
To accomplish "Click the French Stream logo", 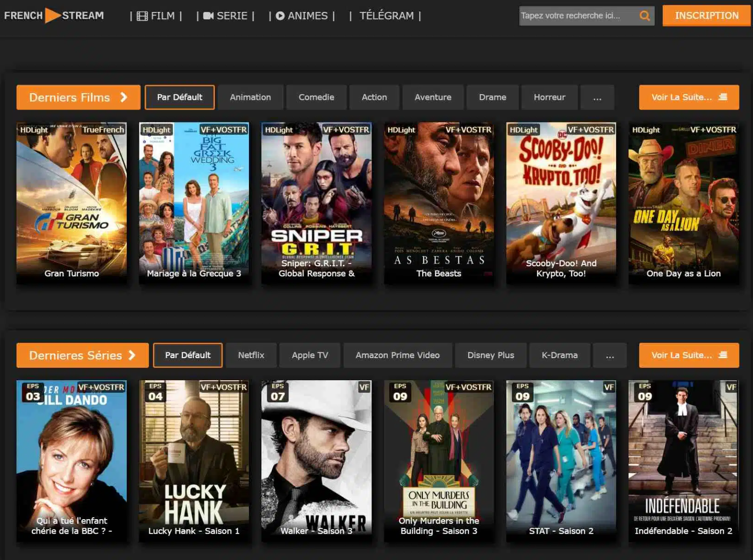I will [54, 15].
